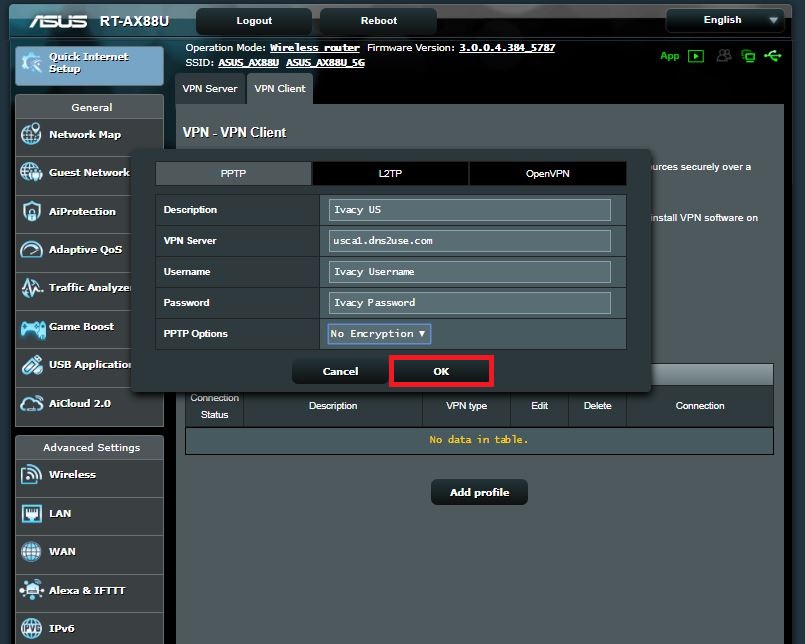Confirm the profile with OK
Screen dimensions: 805x644
441,371
